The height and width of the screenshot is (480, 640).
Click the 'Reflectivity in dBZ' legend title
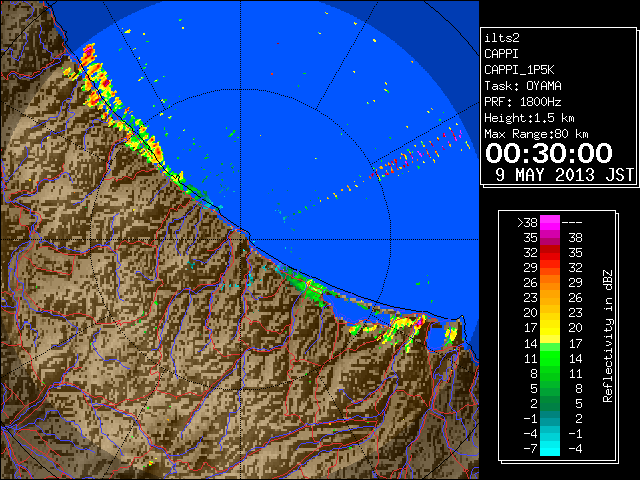[x=608, y=336]
